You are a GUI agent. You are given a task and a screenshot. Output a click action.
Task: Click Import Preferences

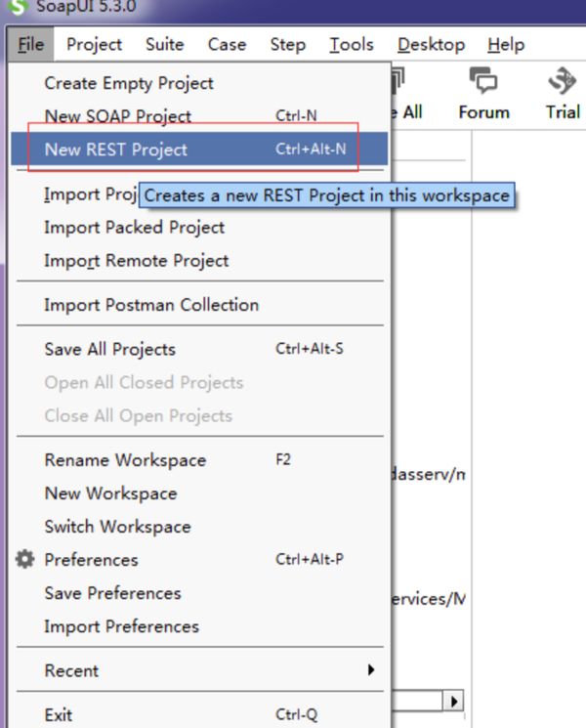point(121,626)
